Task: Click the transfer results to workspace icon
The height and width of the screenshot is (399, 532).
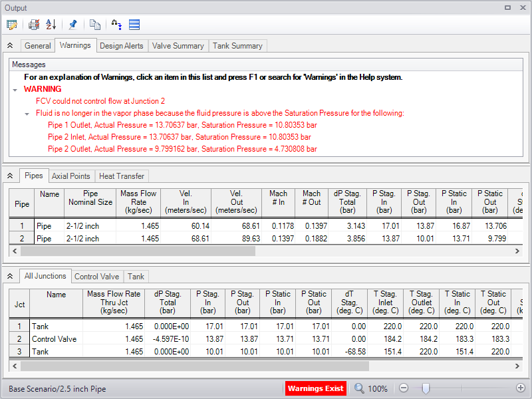Action: [117, 25]
